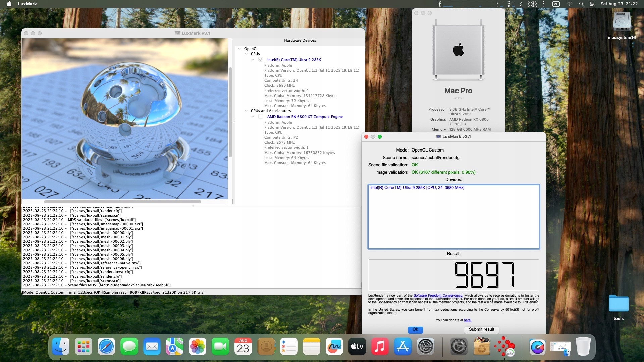Open the Freeform app in Dock
This screenshot has height=362, width=644.
334,346
